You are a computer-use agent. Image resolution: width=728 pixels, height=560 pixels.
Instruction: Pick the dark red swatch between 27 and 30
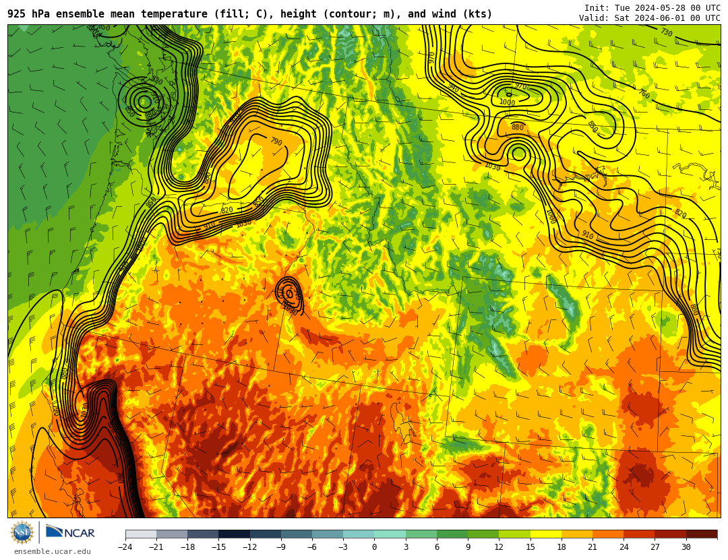[670, 534]
